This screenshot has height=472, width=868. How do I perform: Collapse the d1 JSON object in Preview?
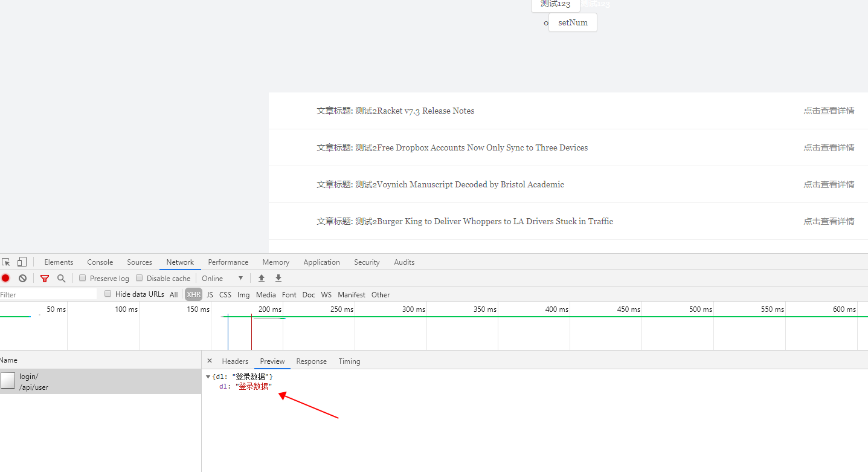208,376
